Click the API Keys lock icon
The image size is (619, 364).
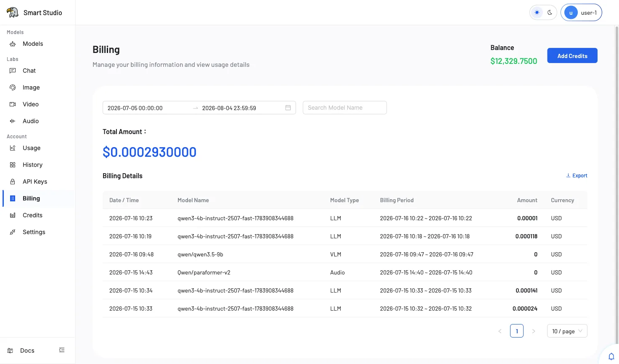(x=13, y=182)
